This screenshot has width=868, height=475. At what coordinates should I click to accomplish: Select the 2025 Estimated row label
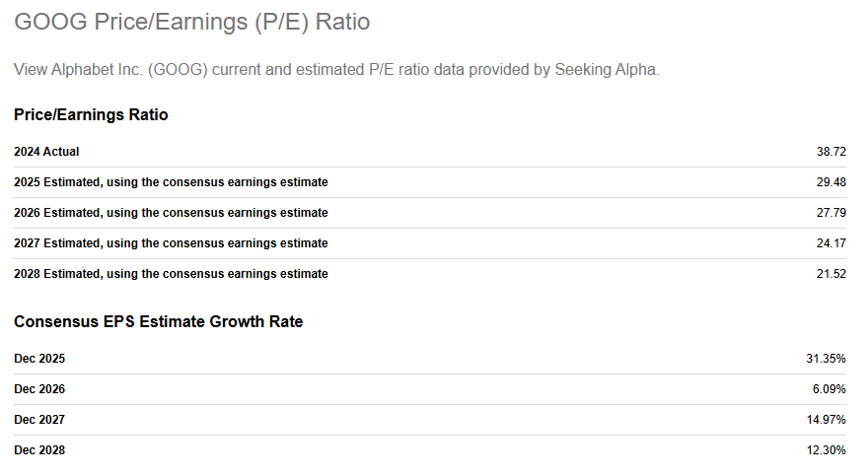tap(171, 182)
